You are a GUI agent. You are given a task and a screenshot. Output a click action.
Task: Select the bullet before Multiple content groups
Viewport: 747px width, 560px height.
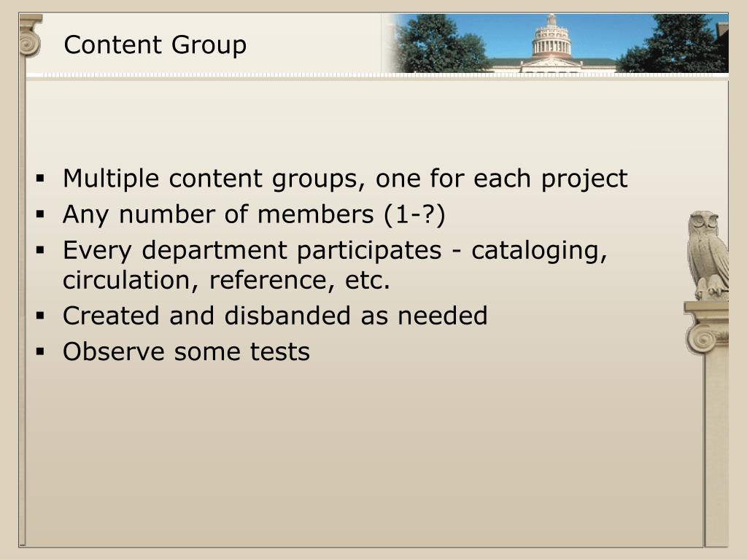click(41, 179)
